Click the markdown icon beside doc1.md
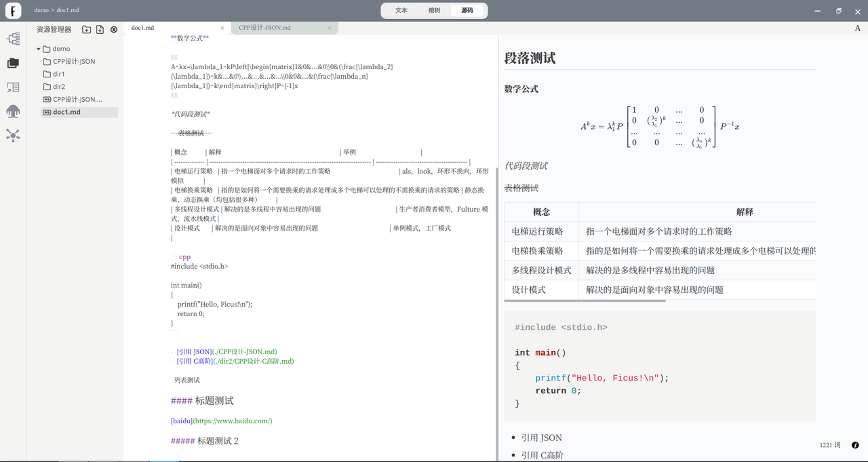 (47, 112)
